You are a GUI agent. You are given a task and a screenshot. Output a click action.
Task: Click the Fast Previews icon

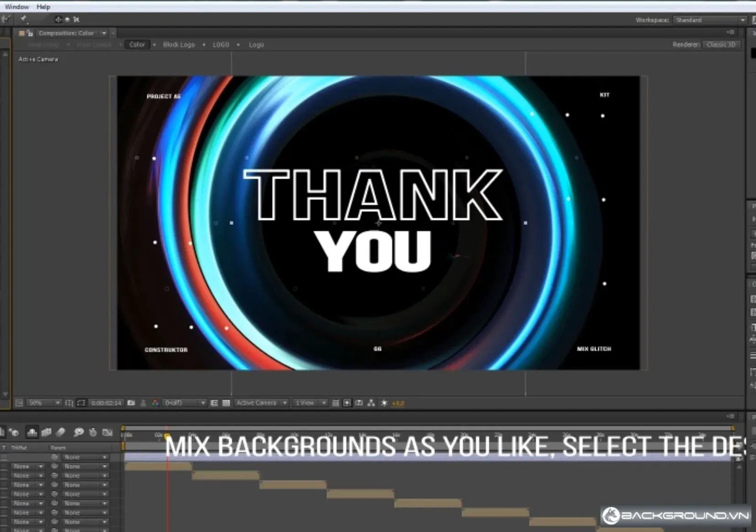coord(347,403)
